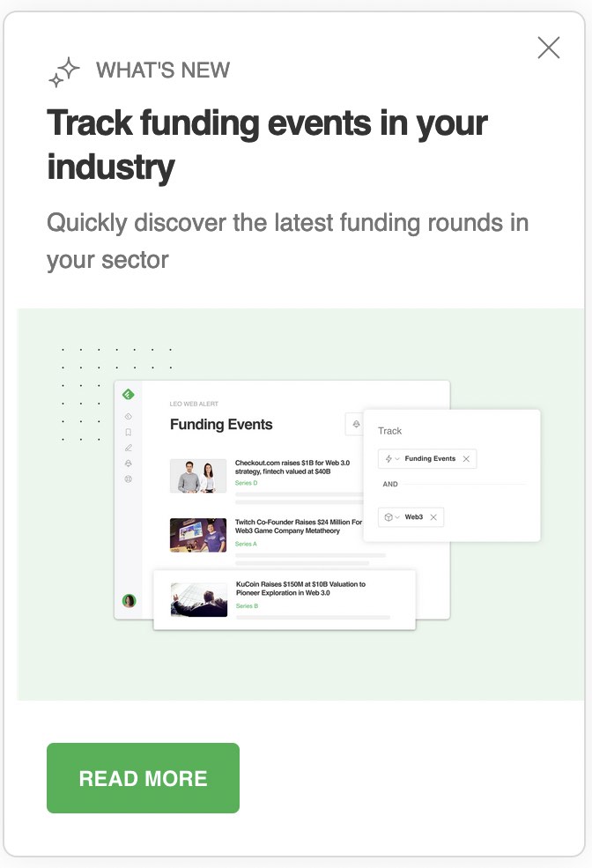Open the KuCoin Raises $150M article headline
Viewport: 592px width, 868px height.
[x=300, y=589]
